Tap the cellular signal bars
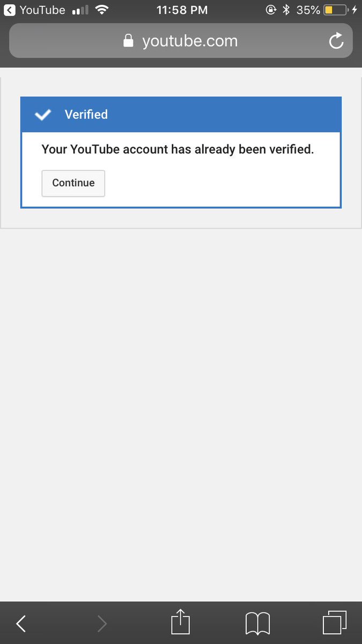Screen dimensions: 362x644 (79, 10)
